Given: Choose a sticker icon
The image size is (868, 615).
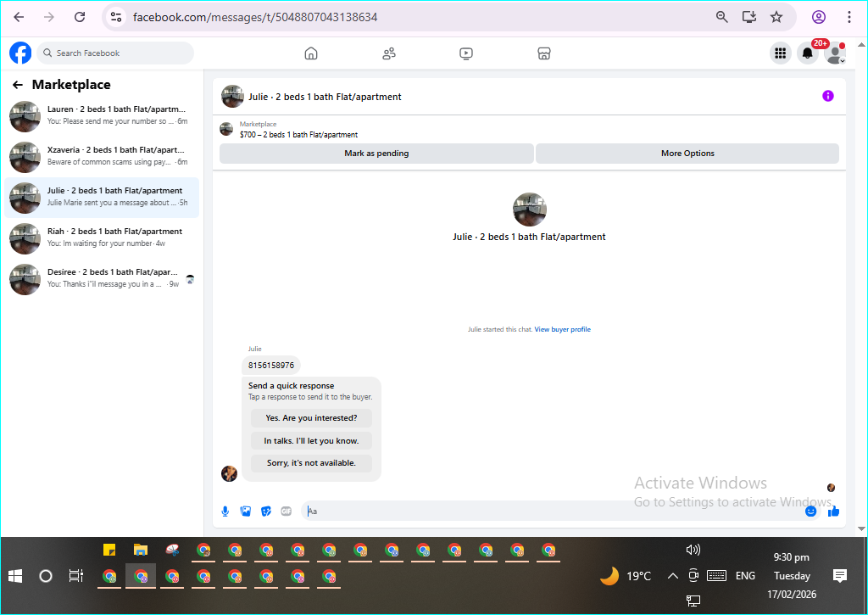Looking at the screenshot, I should click(266, 511).
